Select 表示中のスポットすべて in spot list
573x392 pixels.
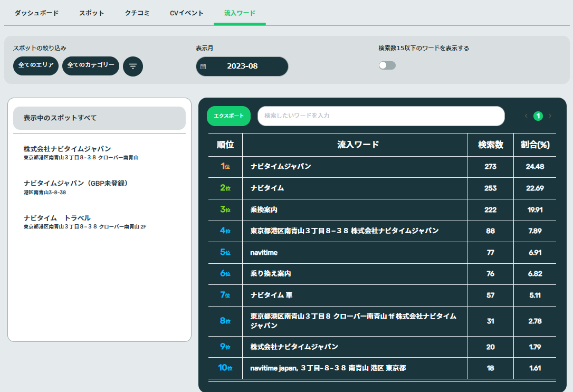pyautogui.click(x=99, y=118)
